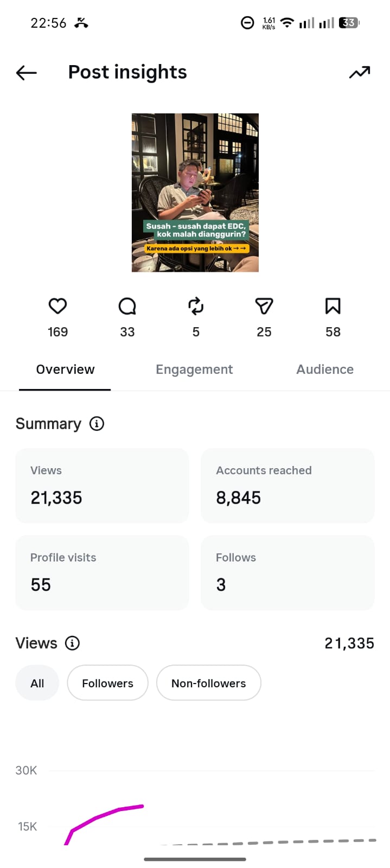Select the Non-followers views filter
Screen dimensions: 390x868
tap(208, 683)
